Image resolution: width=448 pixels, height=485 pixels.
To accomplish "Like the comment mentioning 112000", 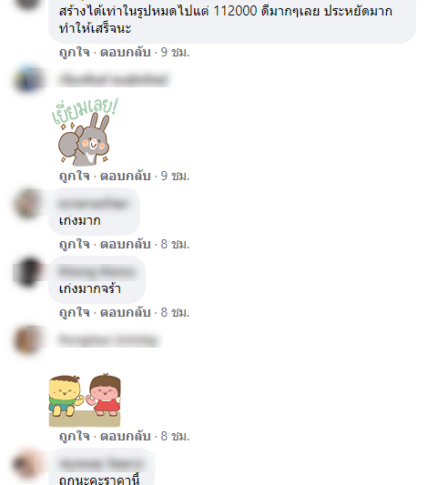I will (74, 52).
